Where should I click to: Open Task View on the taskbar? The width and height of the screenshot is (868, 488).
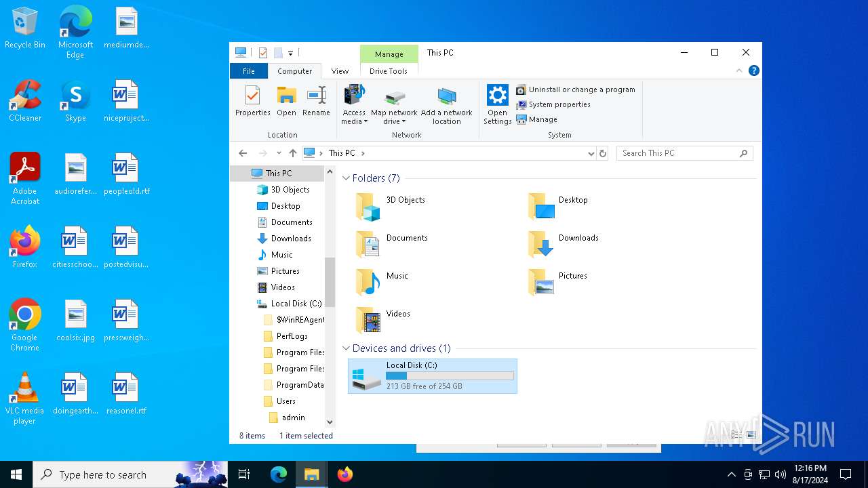[244, 474]
